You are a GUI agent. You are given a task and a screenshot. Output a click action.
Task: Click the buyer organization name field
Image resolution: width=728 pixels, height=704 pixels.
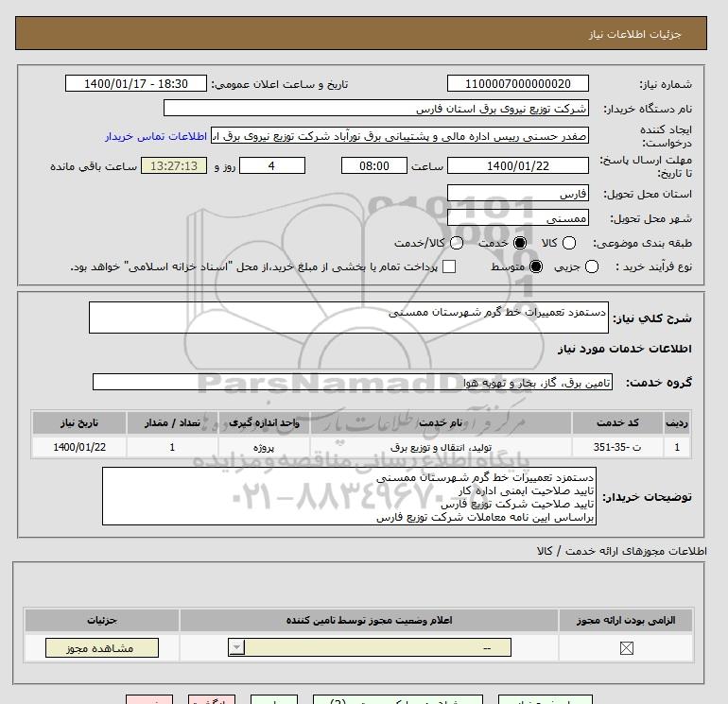coord(376,108)
